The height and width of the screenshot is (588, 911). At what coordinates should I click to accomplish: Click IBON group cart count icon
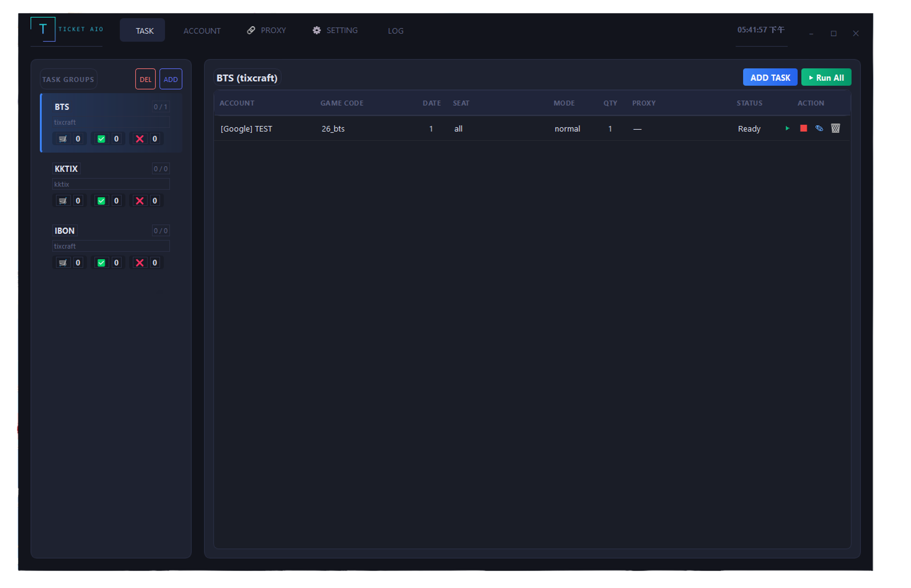(x=62, y=263)
